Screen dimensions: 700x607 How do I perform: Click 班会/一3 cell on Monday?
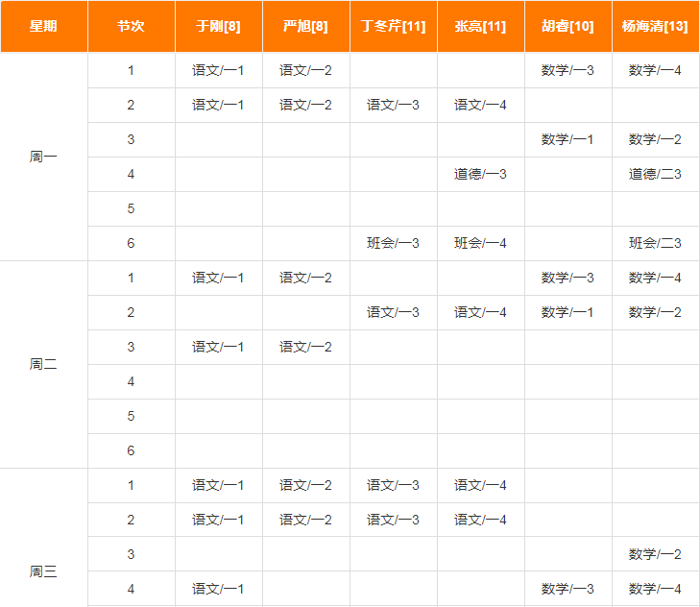coord(394,243)
